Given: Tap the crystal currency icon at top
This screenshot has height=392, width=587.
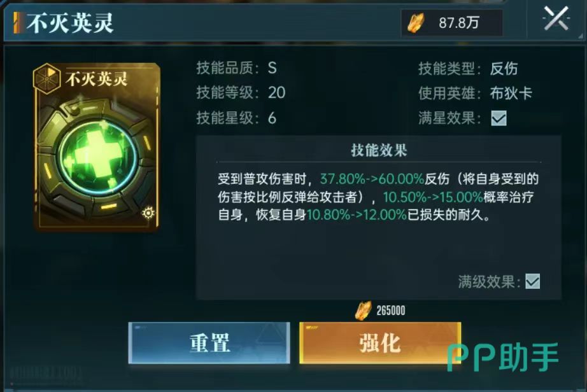Looking at the screenshot, I should 416,22.
